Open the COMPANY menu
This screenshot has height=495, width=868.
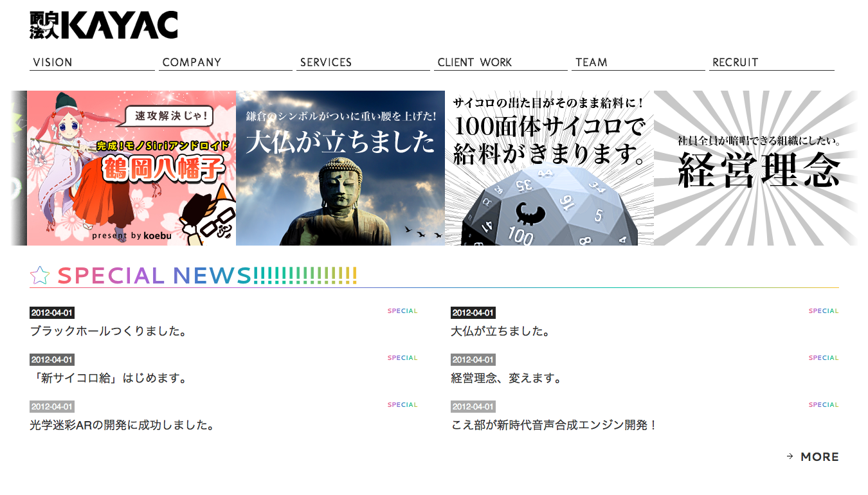(226, 62)
